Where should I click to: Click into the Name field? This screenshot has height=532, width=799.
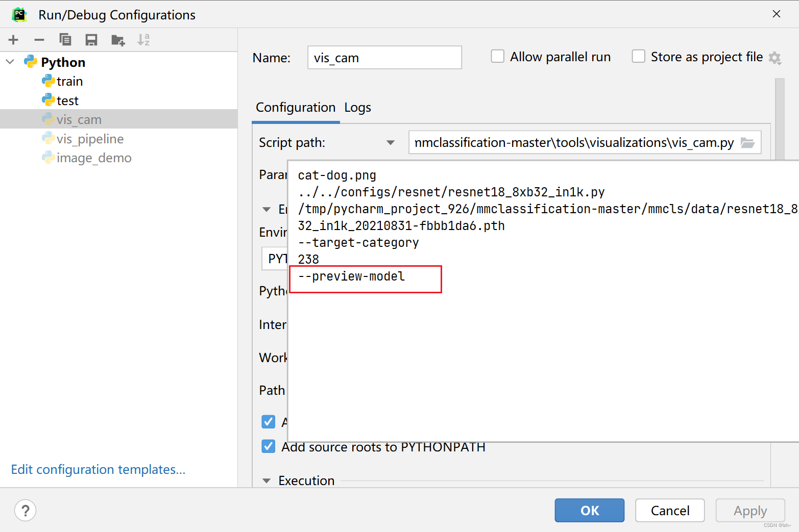[x=384, y=58]
